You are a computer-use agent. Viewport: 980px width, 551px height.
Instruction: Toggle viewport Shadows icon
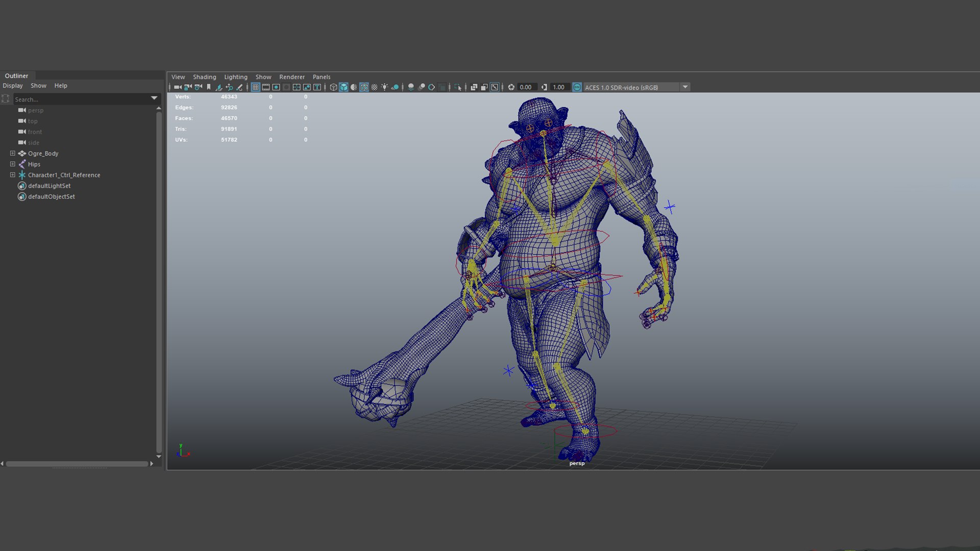point(395,87)
